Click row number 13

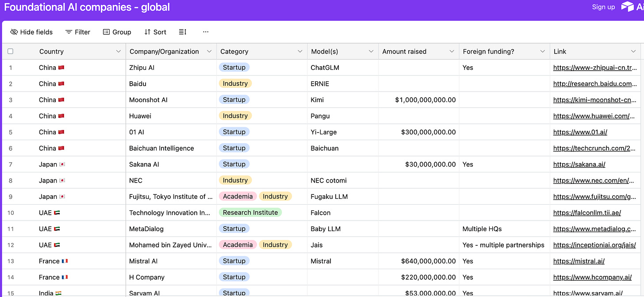coord(11,261)
